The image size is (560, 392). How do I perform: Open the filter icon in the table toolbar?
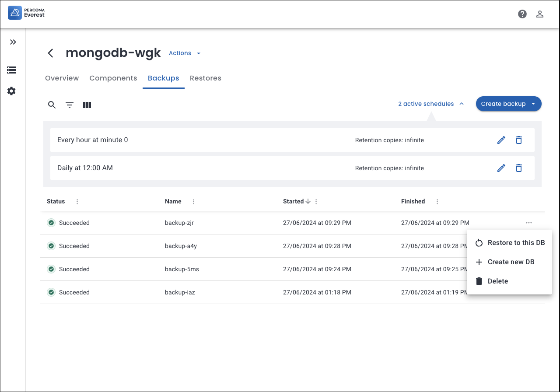[70, 105]
